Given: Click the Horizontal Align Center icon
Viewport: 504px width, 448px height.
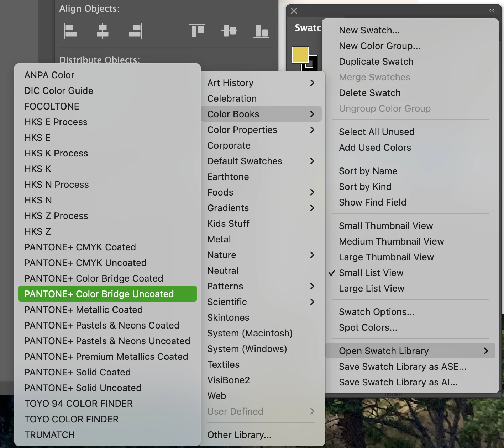Looking at the screenshot, I should click(103, 31).
